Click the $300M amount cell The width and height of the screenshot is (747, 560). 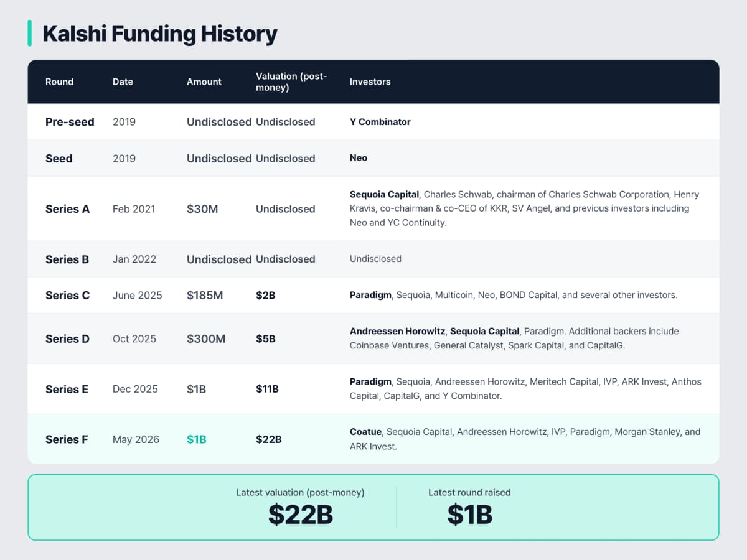206,339
